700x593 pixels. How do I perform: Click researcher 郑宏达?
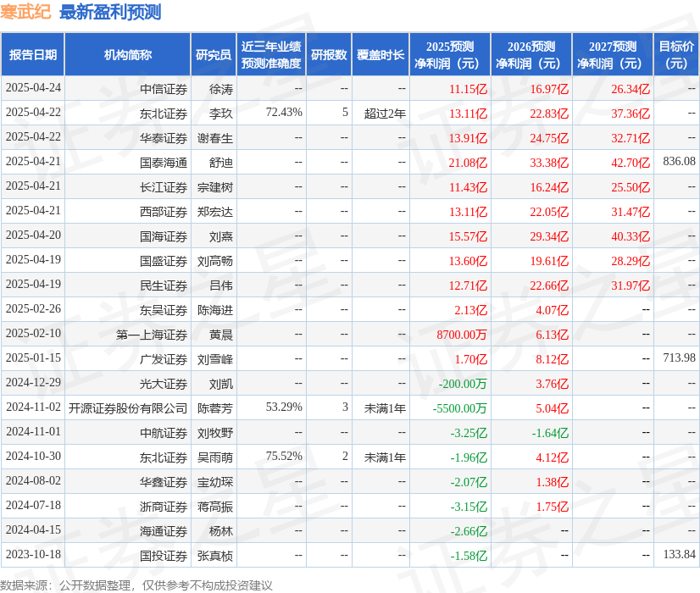[x=215, y=212]
